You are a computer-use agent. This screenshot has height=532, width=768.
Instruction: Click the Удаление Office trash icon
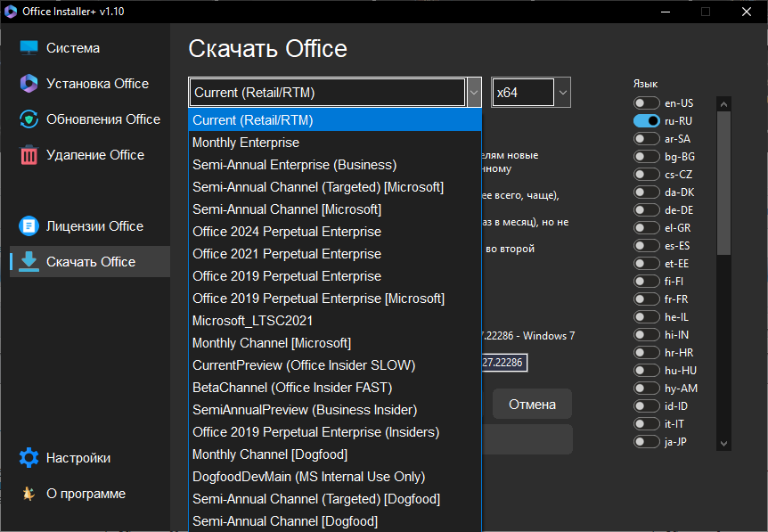pyautogui.click(x=29, y=155)
